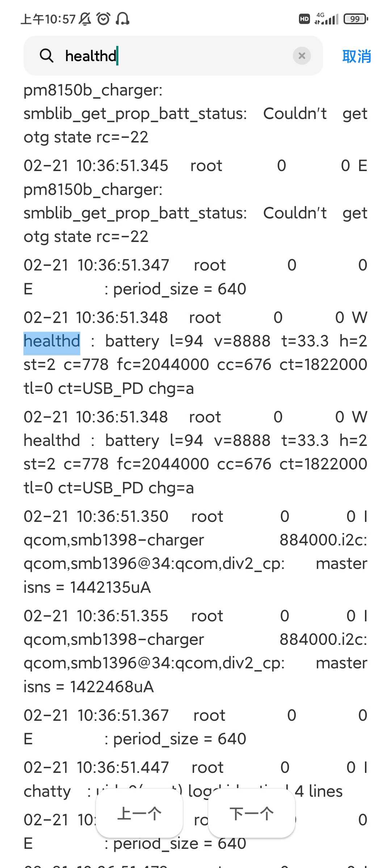The width and height of the screenshot is (391, 868).
Task: Tap second unhighlighted healthd battery entry
Action: tap(195, 452)
